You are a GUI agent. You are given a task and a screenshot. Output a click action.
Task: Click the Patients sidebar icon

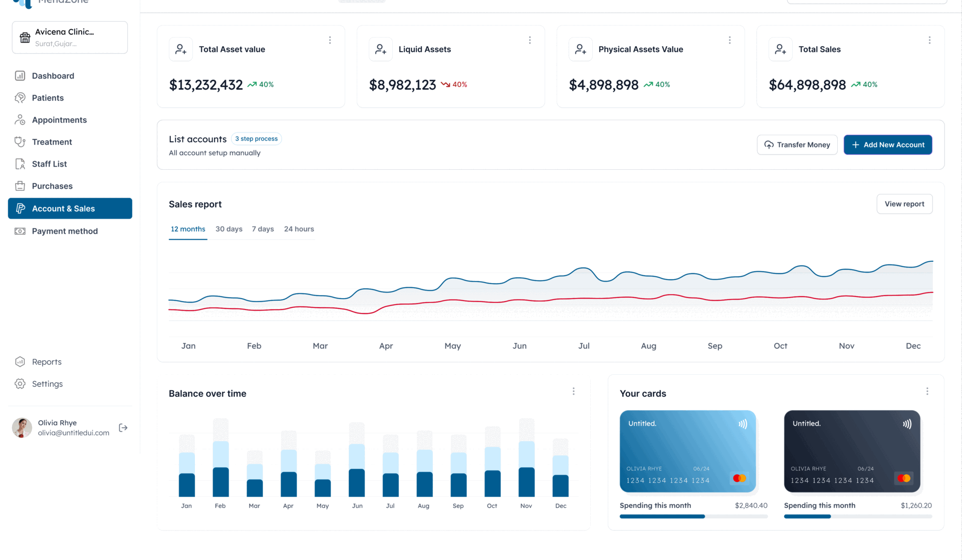(20, 98)
